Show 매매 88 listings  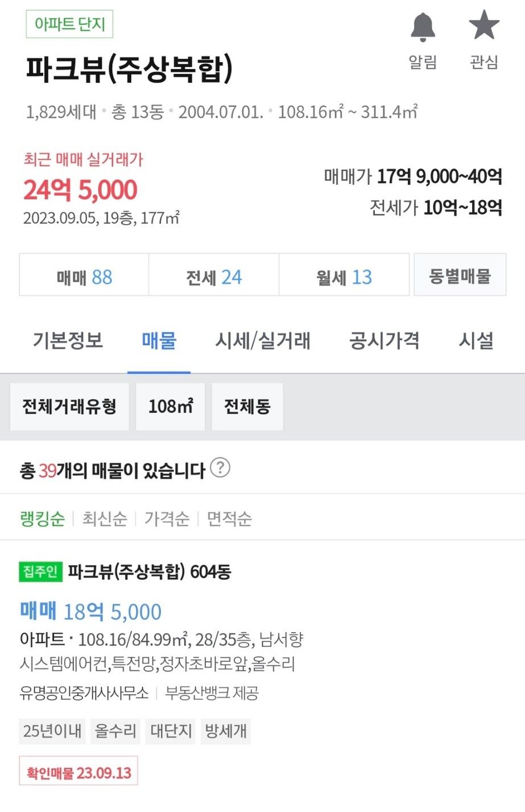[x=84, y=277]
